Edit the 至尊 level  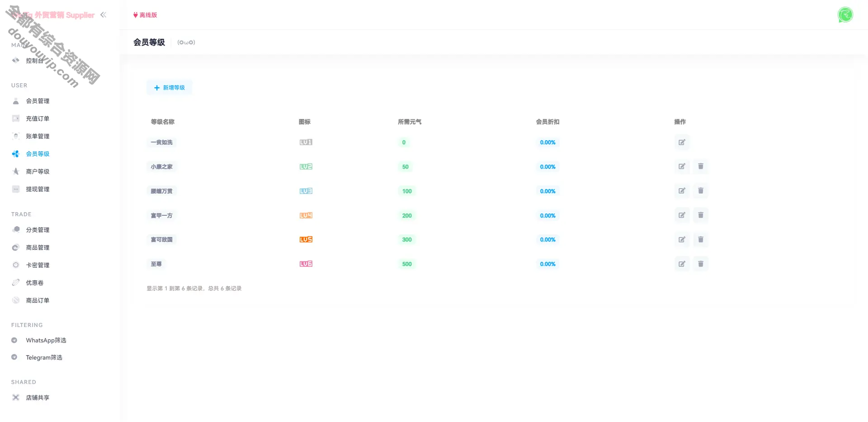682,264
